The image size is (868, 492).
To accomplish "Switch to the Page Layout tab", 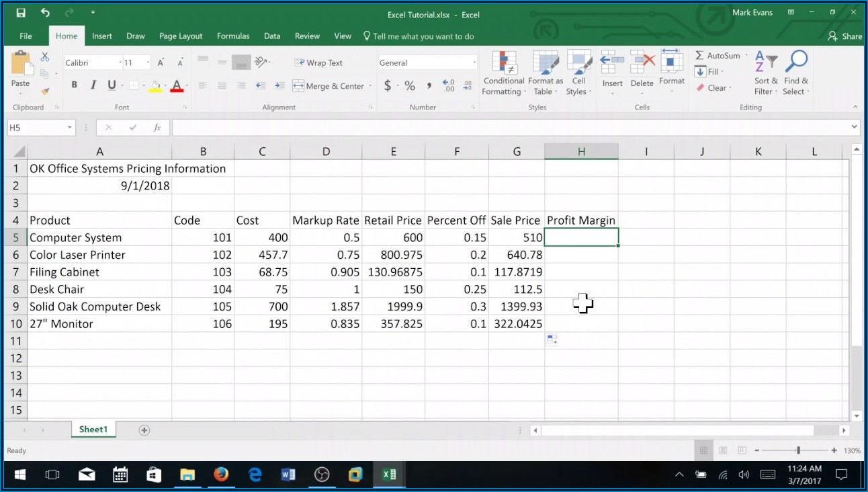I will click(x=181, y=36).
